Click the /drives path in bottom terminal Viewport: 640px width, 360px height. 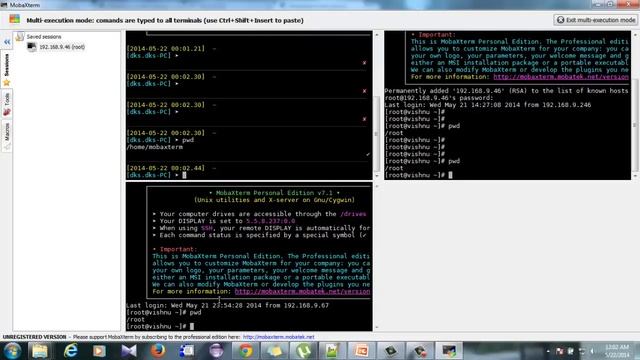[x=353, y=214]
